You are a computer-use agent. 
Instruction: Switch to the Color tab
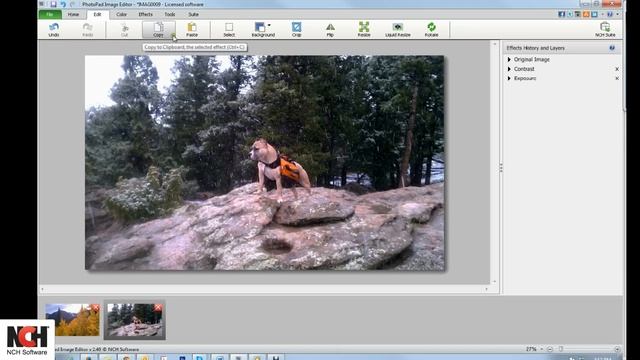[121, 14]
